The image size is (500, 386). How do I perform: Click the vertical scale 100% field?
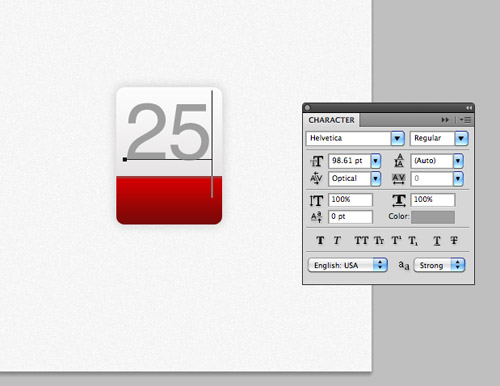[350, 200]
